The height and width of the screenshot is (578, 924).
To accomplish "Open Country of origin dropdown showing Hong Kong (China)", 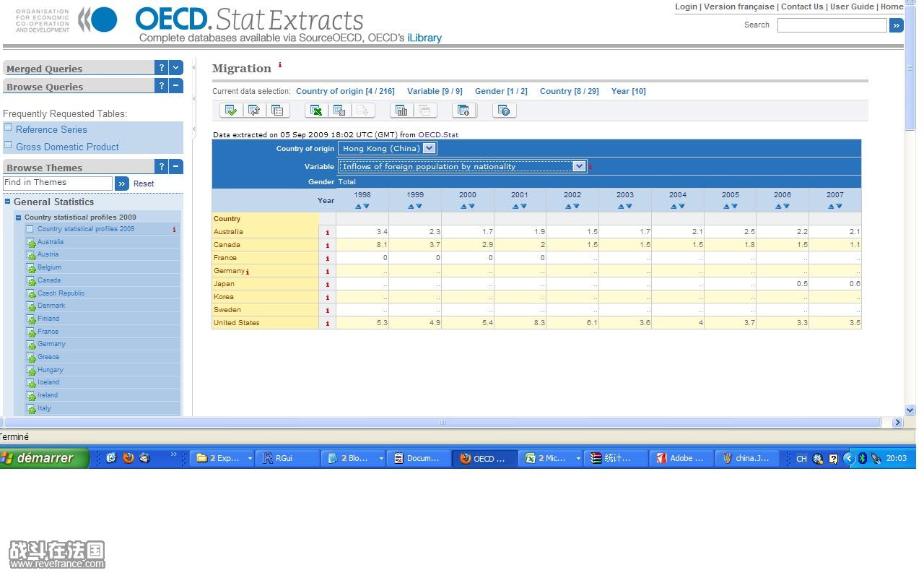I will coord(388,148).
